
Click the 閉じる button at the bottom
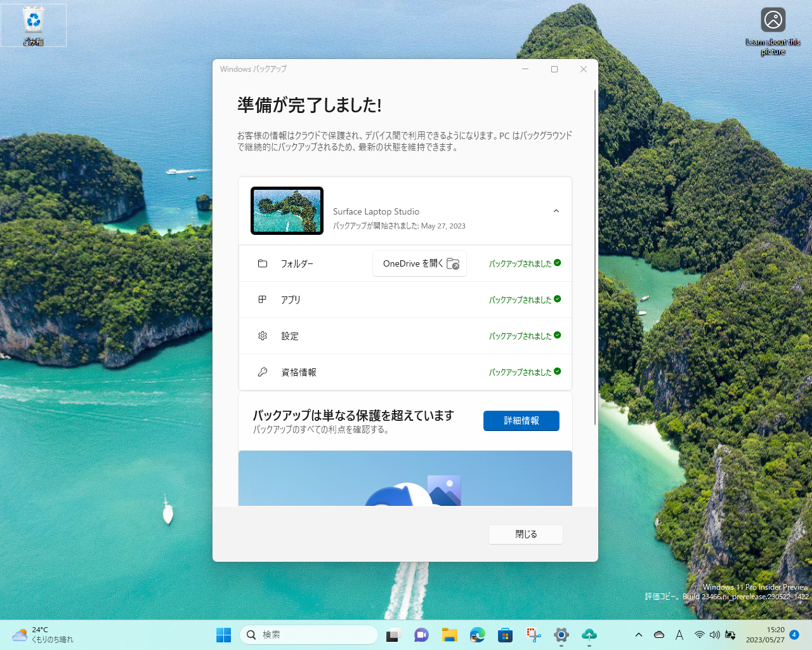(x=525, y=534)
